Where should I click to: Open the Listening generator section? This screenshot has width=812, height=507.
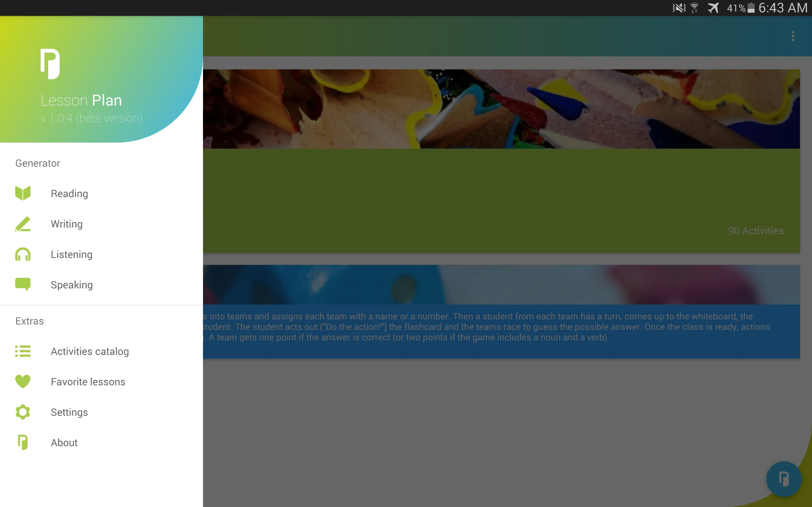[72, 254]
